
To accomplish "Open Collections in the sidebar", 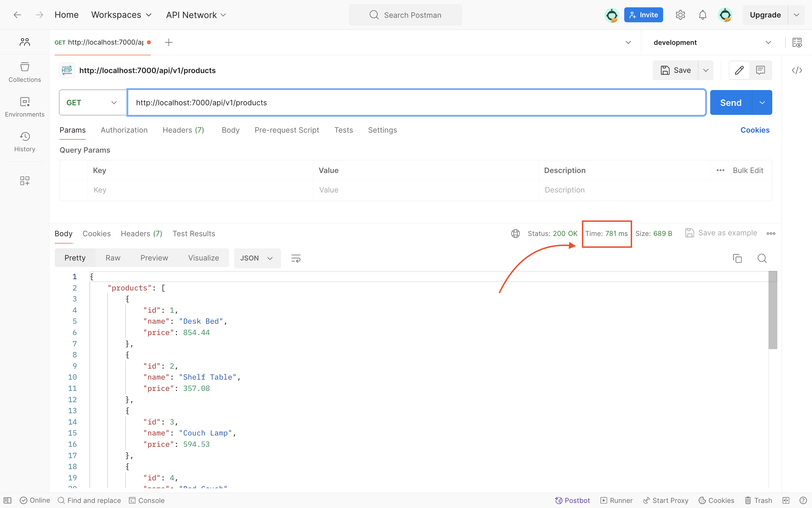I will pyautogui.click(x=25, y=72).
